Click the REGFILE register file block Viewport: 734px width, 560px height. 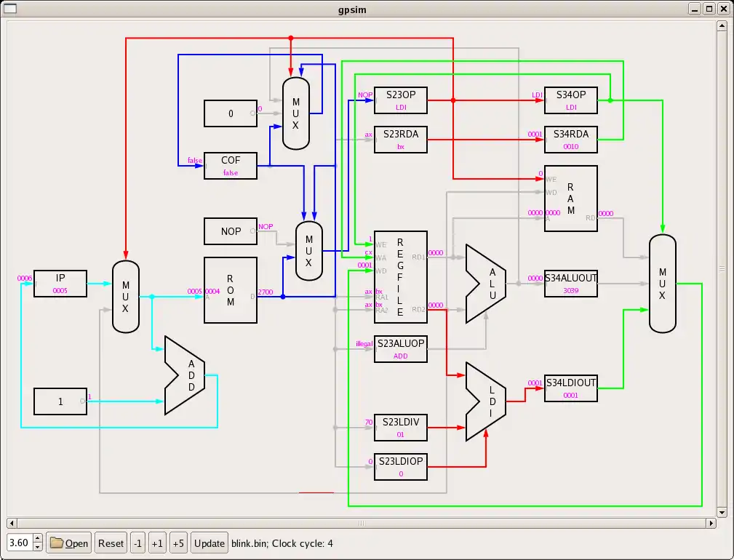click(400, 279)
